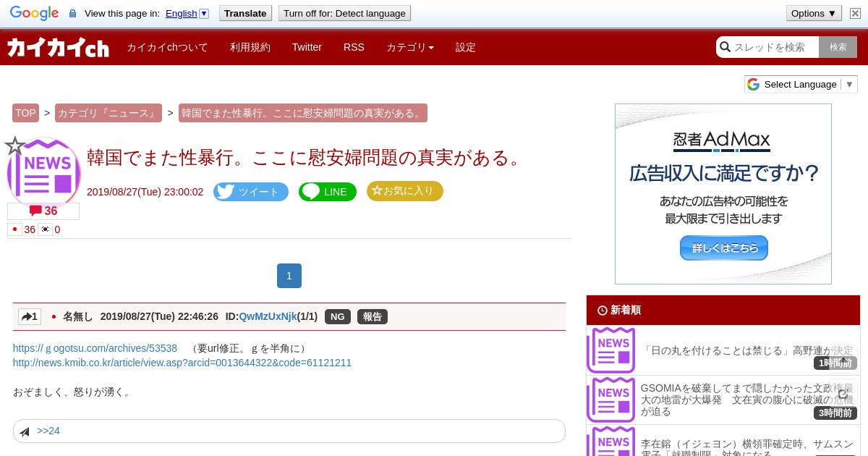Open the Select Language dropdown
This screenshot has height=456, width=868.
click(801, 84)
